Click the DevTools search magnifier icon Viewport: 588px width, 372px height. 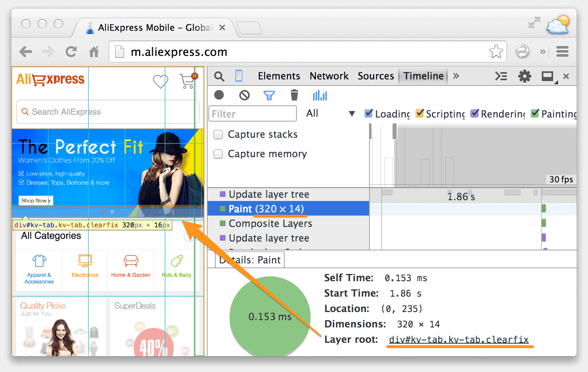(x=219, y=76)
